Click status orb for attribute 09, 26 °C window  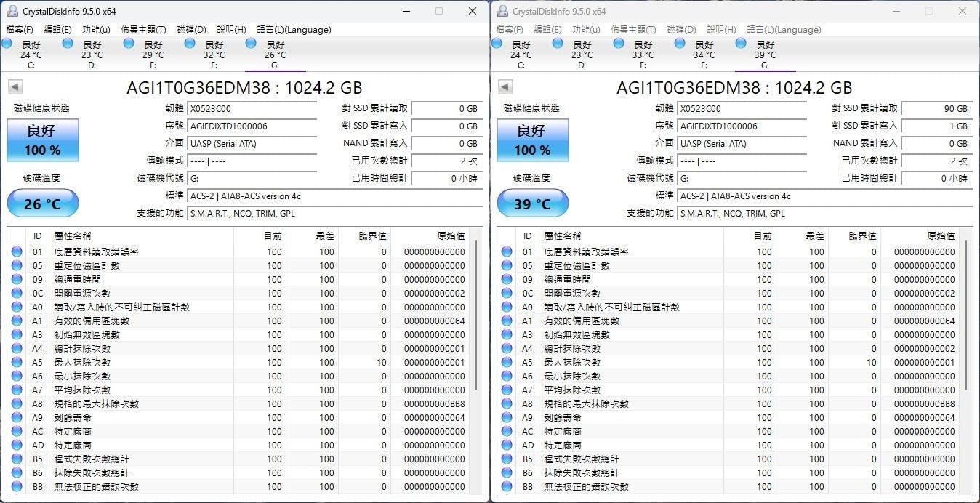click(x=17, y=280)
